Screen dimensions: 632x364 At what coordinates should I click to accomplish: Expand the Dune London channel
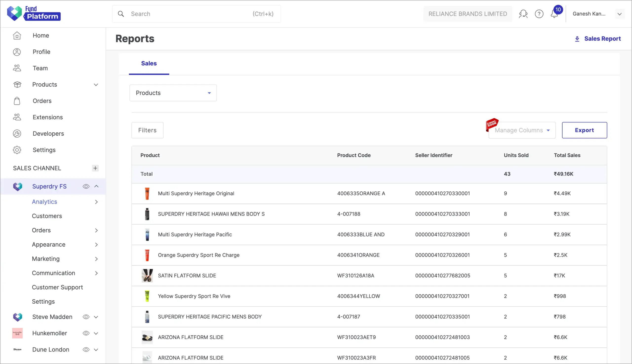96,349
